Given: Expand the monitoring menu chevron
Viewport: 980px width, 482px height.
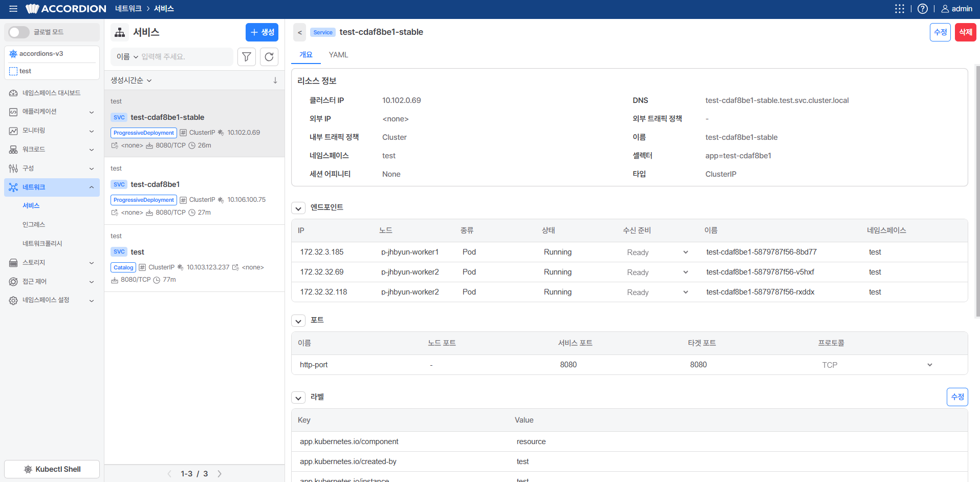Looking at the screenshot, I should (x=92, y=131).
